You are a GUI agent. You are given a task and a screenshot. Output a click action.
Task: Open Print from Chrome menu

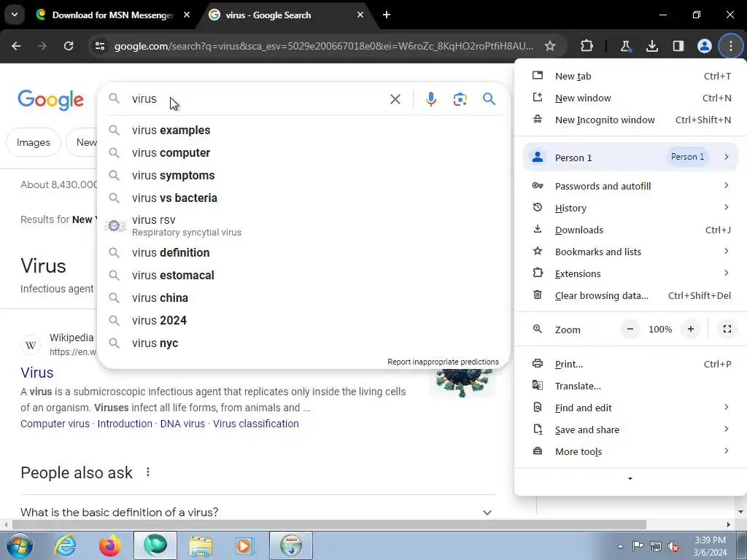coord(630,365)
